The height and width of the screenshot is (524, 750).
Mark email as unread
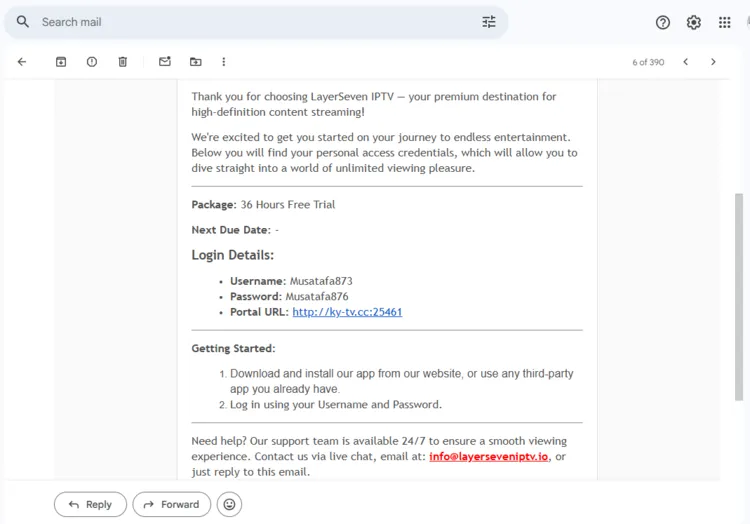click(x=165, y=62)
